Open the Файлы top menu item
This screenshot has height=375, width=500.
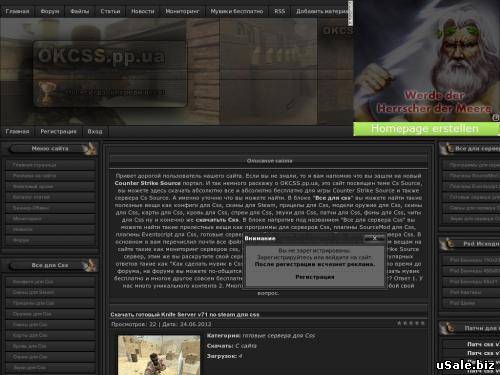(80, 11)
